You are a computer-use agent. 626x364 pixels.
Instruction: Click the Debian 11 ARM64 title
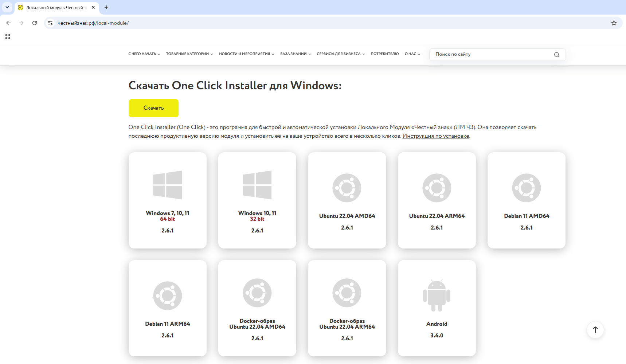click(168, 324)
